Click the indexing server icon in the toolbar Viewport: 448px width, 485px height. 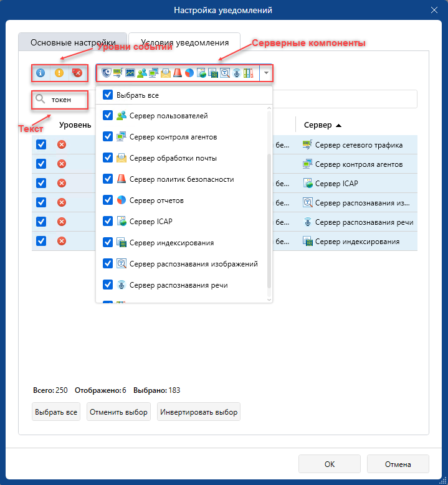213,73
